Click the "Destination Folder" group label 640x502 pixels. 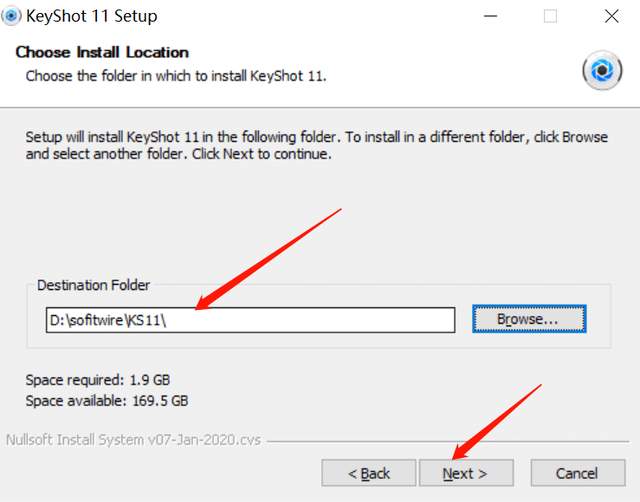(93, 285)
